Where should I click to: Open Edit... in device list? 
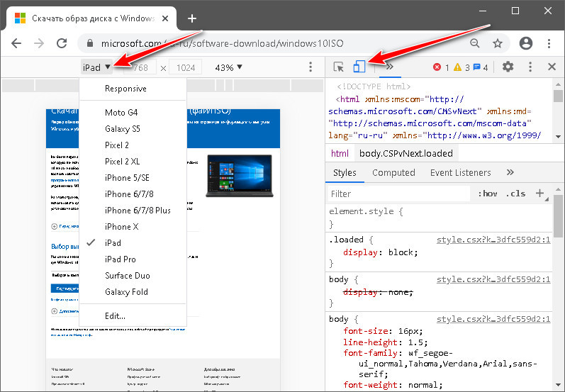click(x=133, y=316)
